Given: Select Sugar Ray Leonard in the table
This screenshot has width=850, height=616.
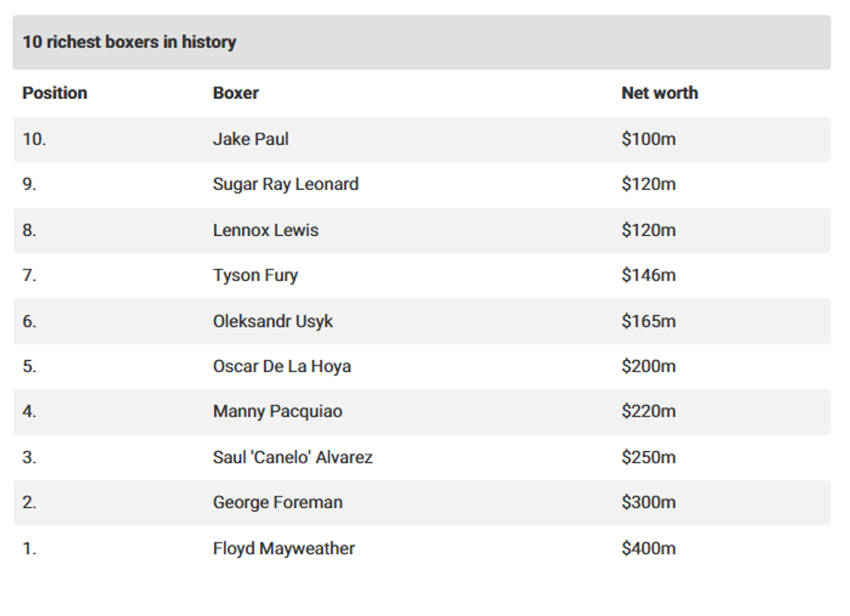Looking at the screenshot, I should coord(285,184).
